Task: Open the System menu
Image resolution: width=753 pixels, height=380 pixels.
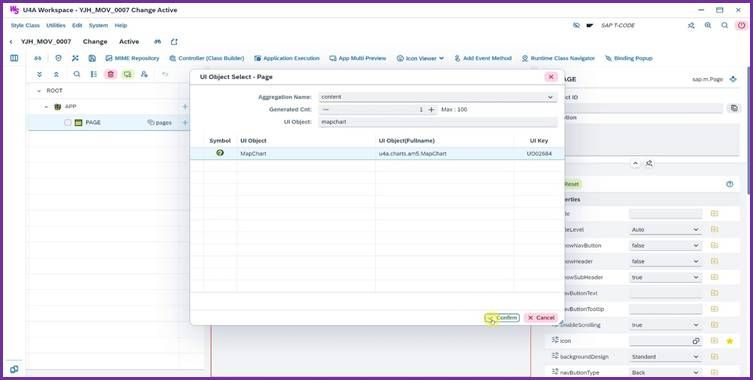Action: 98,25
